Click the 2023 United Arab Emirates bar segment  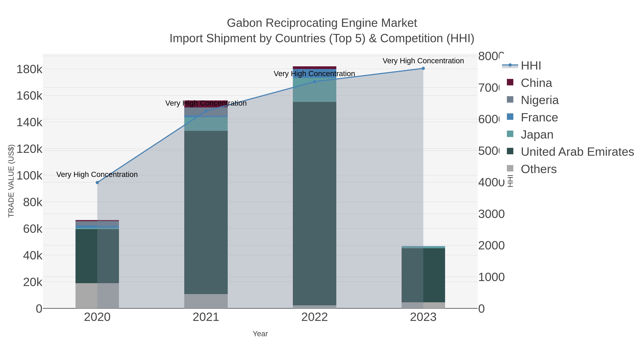[423, 275]
